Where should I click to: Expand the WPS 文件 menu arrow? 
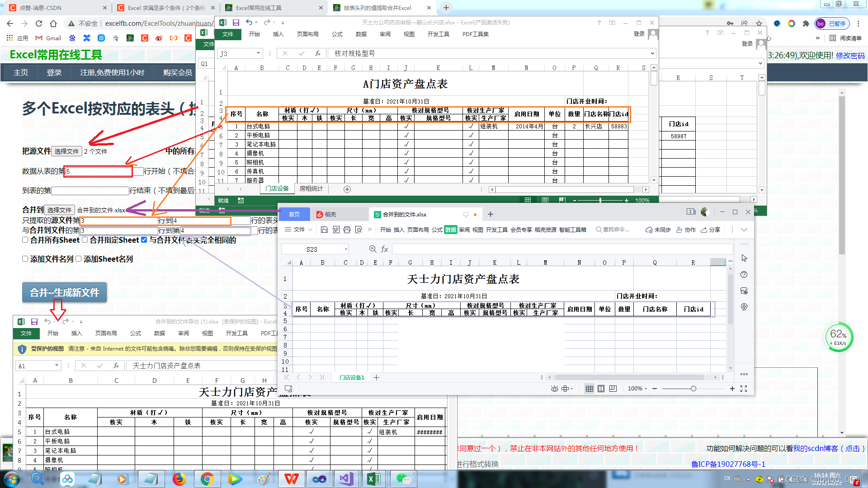click(311, 230)
